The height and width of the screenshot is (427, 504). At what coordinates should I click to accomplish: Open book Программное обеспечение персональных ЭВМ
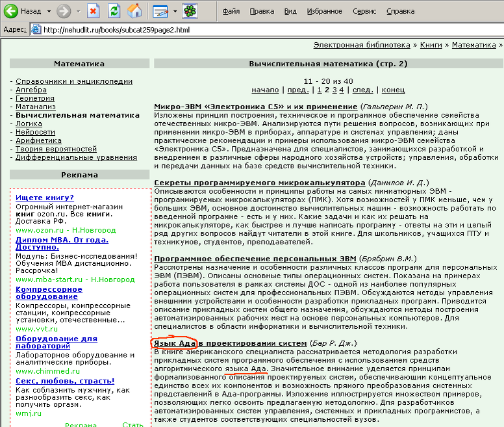[255, 259]
